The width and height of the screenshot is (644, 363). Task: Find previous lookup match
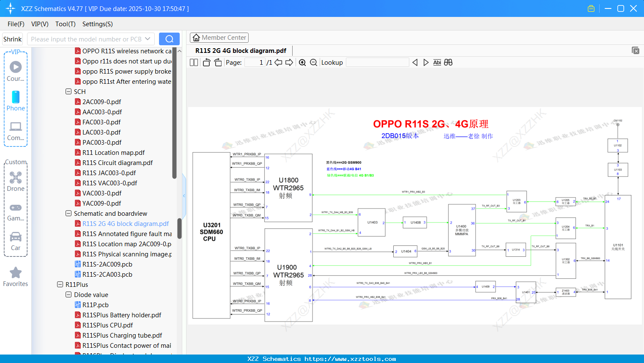click(x=415, y=63)
